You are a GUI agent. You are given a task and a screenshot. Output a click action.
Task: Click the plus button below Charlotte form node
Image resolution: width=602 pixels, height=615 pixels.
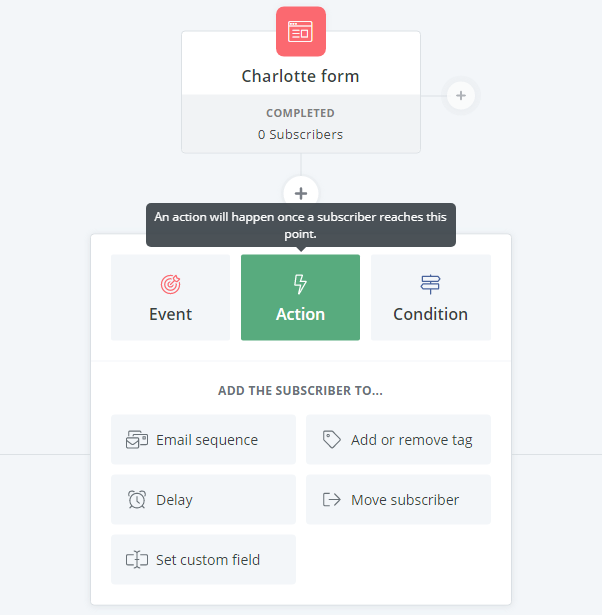tap(301, 193)
